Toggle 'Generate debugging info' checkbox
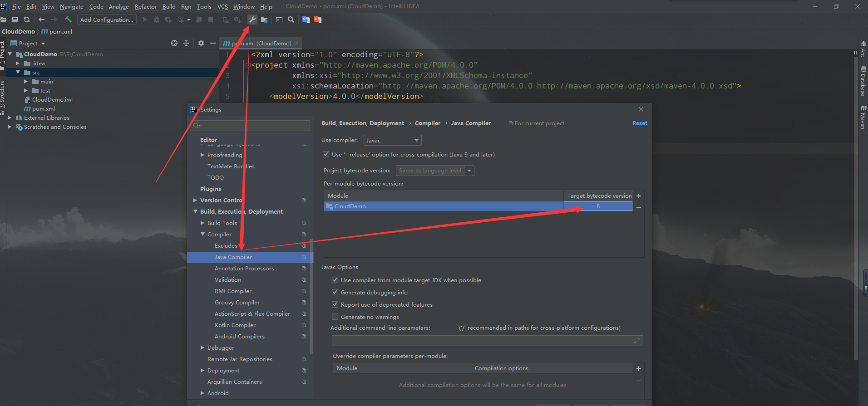 pyautogui.click(x=335, y=292)
